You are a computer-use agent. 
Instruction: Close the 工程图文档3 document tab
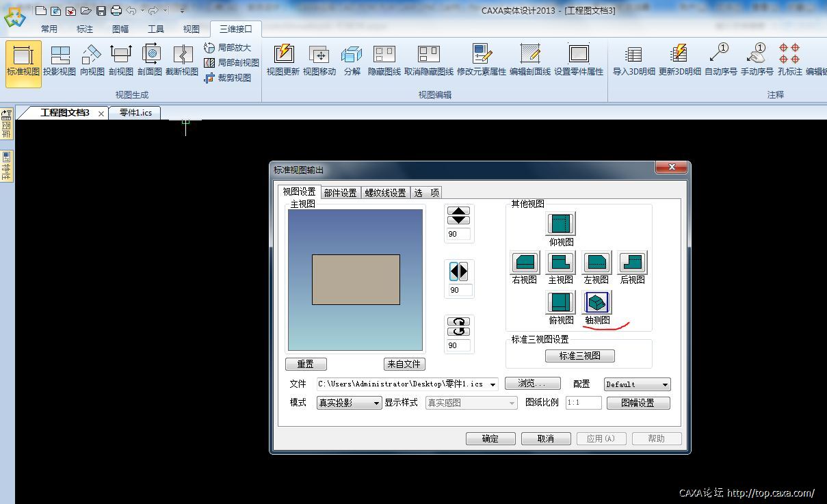click(101, 114)
